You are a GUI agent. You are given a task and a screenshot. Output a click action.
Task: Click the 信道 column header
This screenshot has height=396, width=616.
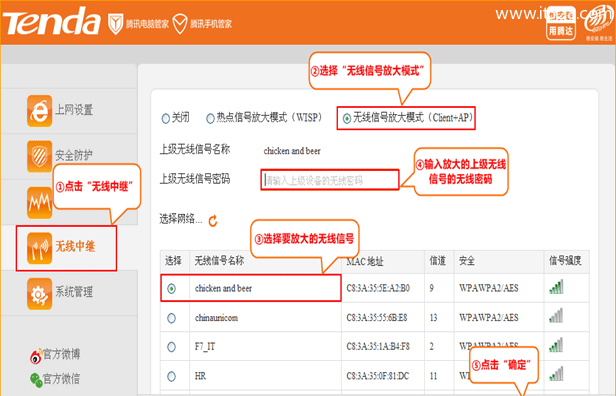(438, 260)
